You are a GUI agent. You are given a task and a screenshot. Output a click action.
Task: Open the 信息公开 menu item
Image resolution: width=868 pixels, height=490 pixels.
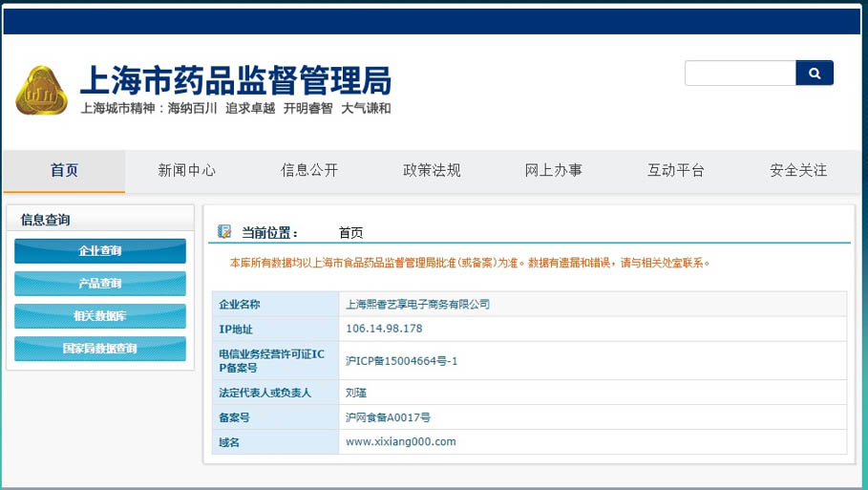tap(309, 171)
